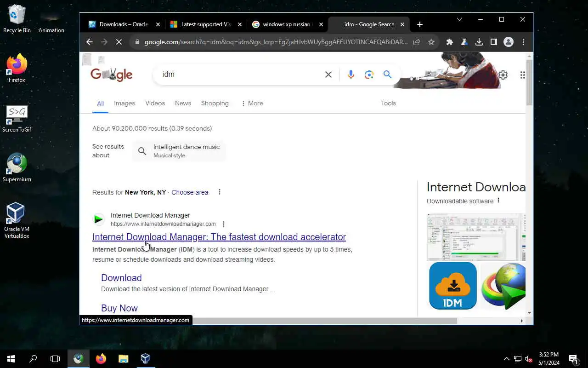588x368 pixels.
Task: Open profile avatar menu
Action: click(x=509, y=42)
